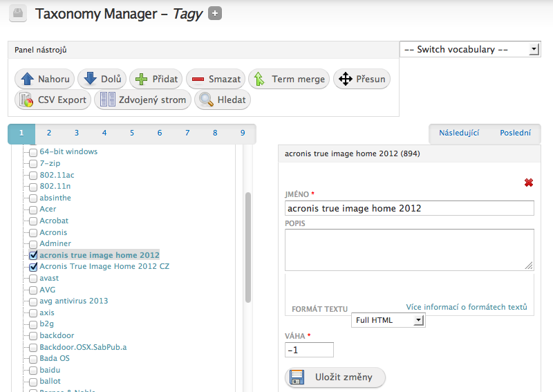Open the Full HTML text format dropdown

point(388,320)
